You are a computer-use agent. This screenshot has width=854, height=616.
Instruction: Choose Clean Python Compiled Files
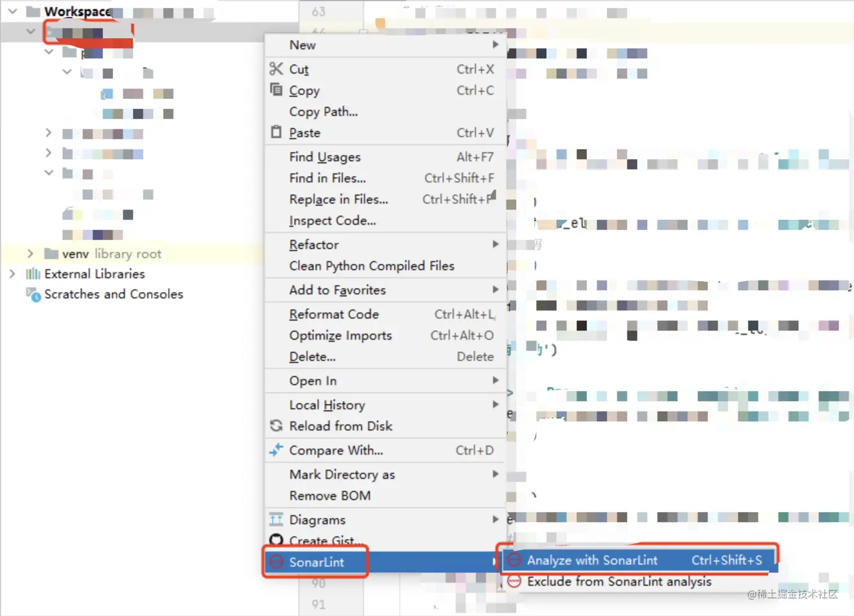pyautogui.click(x=385, y=265)
